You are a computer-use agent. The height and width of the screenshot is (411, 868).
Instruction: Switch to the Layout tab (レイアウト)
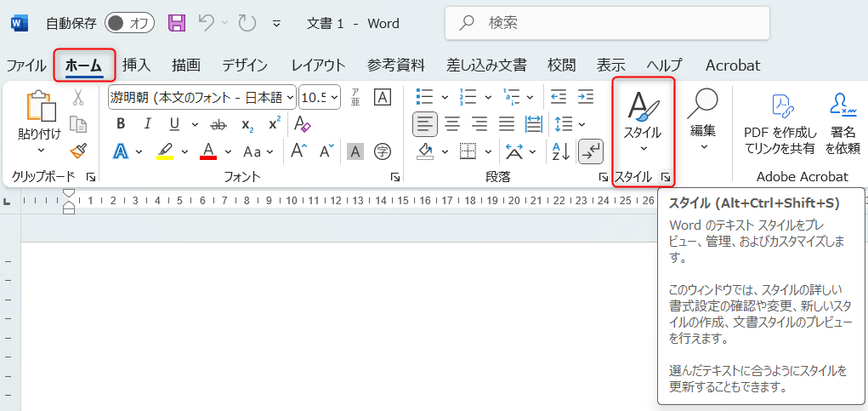(x=318, y=66)
